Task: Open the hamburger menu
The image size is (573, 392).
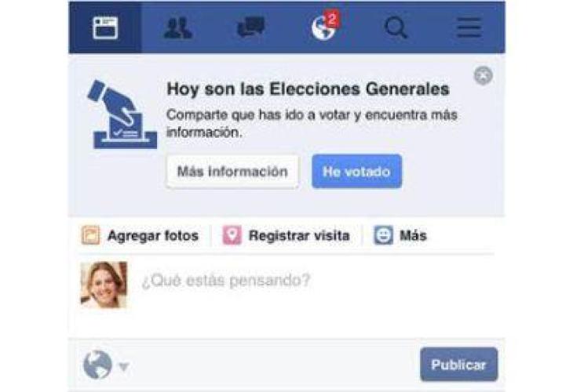Action: 469,28
